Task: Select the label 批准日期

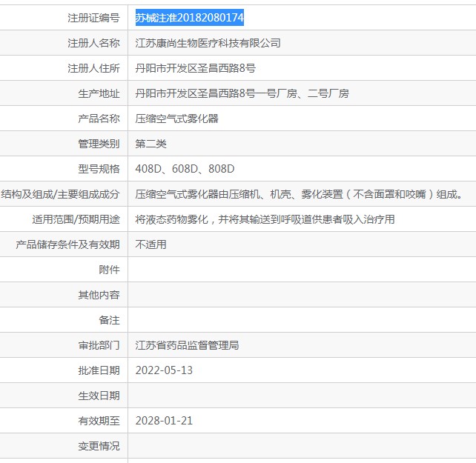Action: click(x=99, y=370)
